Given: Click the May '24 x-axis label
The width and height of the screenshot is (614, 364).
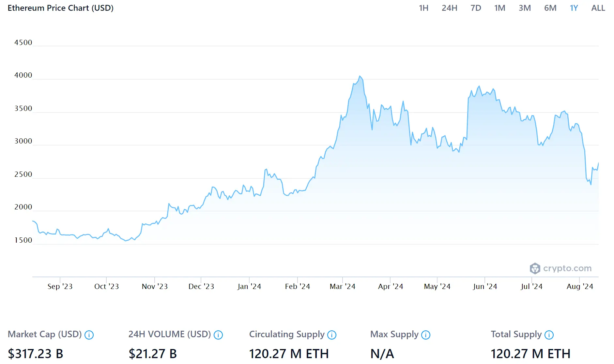Looking at the screenshot, I should [x=437, y=286].
